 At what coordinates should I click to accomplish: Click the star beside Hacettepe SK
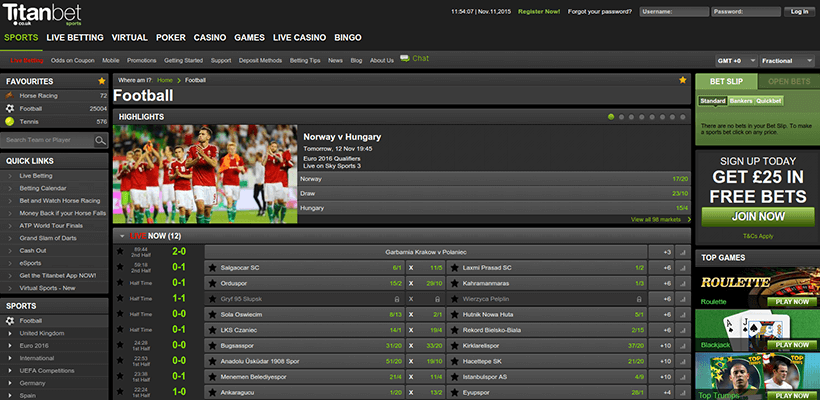pos(454,361)
